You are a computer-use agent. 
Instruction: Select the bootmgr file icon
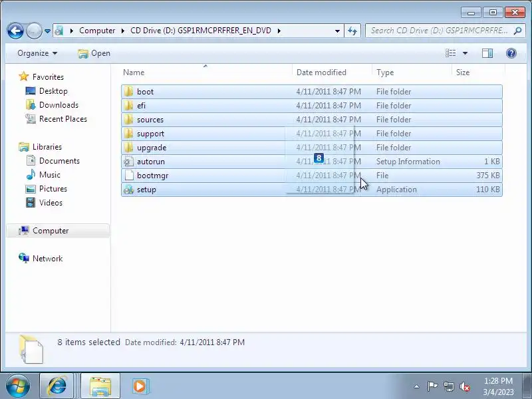[128, 176]
